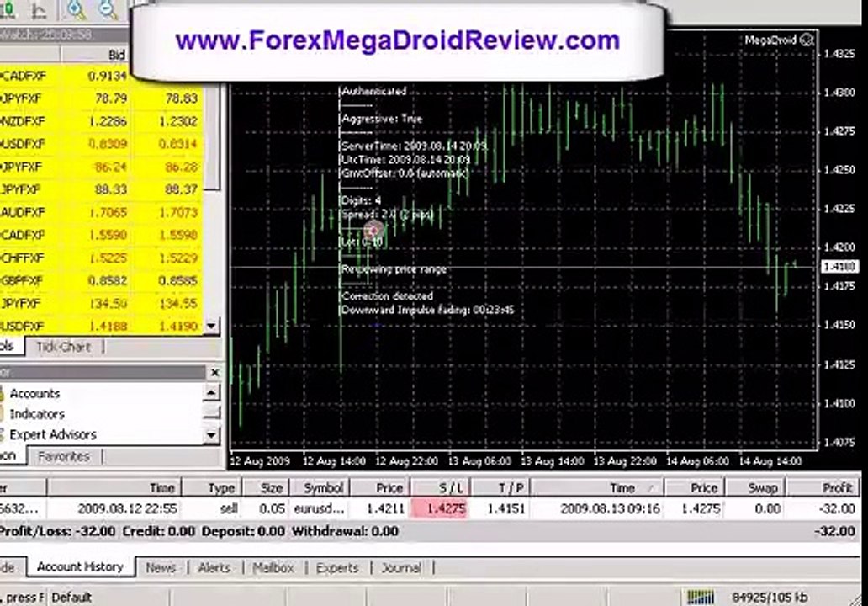Click the zoom out magnifier icon
Image resolution: width=868 pixels, height=606 pixels.
(x=107, y=9)
